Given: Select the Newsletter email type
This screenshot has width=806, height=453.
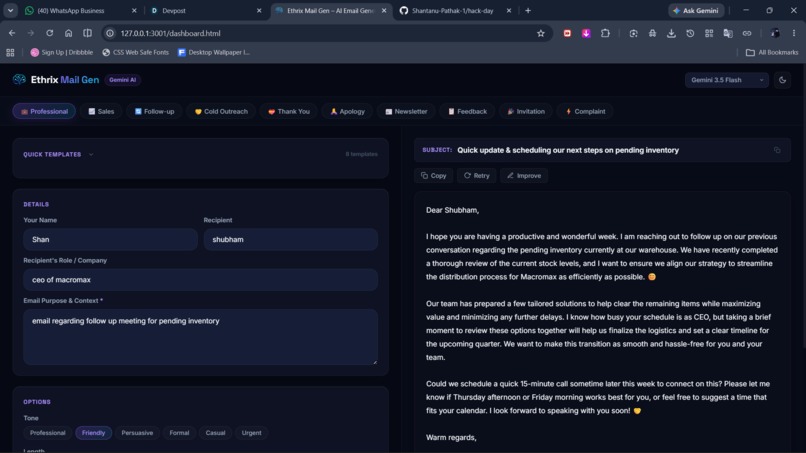Looking at the screenshot, I should pyautogui.click(x=406, y=111).
